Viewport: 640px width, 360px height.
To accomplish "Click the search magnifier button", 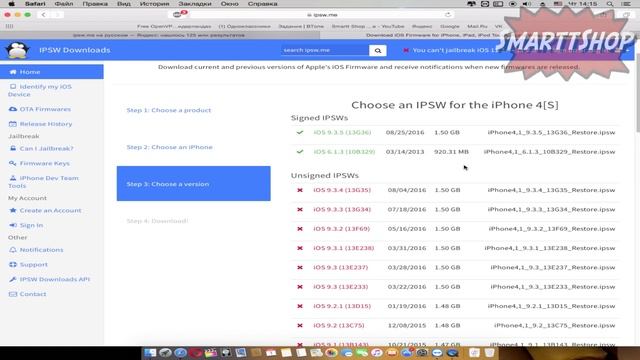I will (378, 50).
